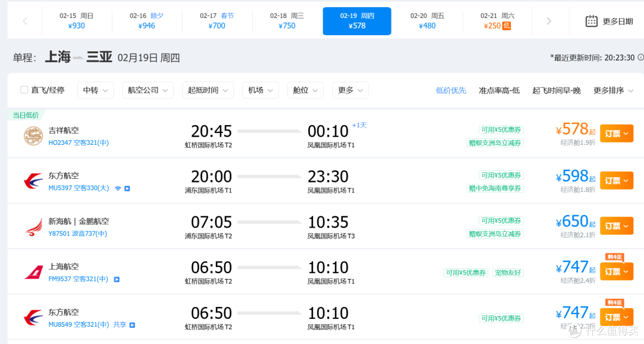The width and height of the screenshot is (644, 344).
Task: Click 可用¥5优惠券 tag on FM9537 row
Action: (x=466, y=272)
